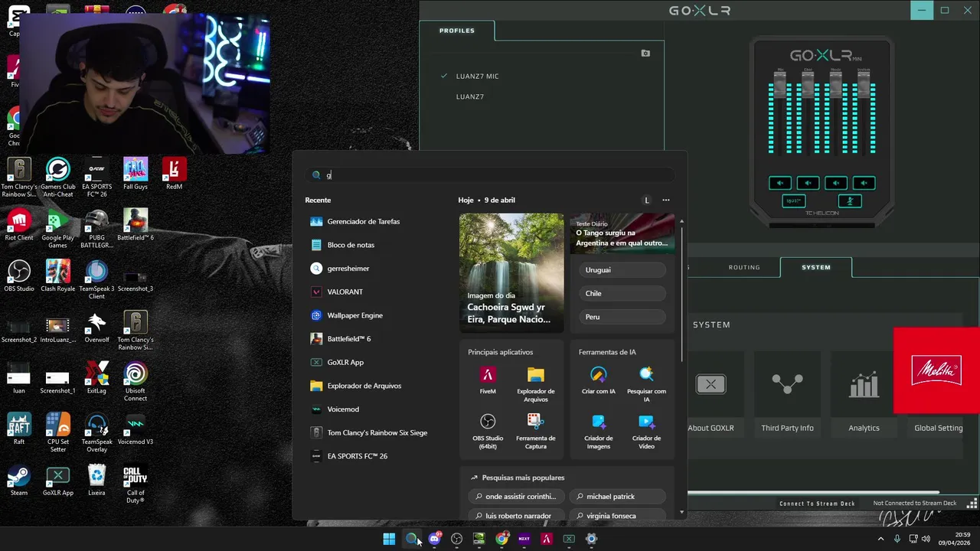Open the Settings gear on taskbar
Viewport: 980px width, 551px height.
591,539
